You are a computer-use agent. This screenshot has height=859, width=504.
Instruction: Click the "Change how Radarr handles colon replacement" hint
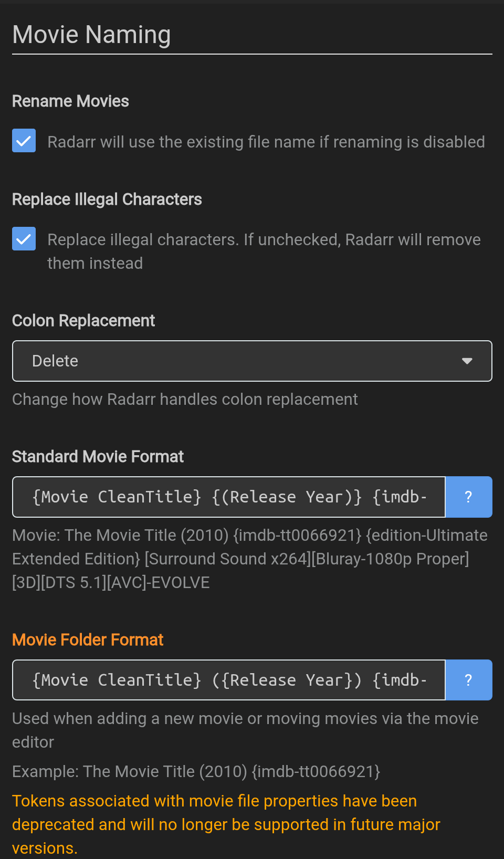[185, 399]
